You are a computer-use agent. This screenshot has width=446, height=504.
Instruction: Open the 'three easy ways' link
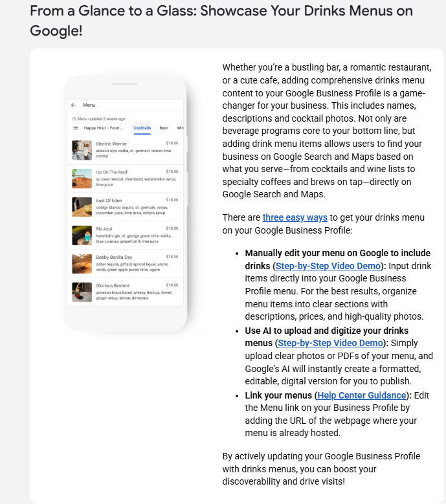click(295, 217)
